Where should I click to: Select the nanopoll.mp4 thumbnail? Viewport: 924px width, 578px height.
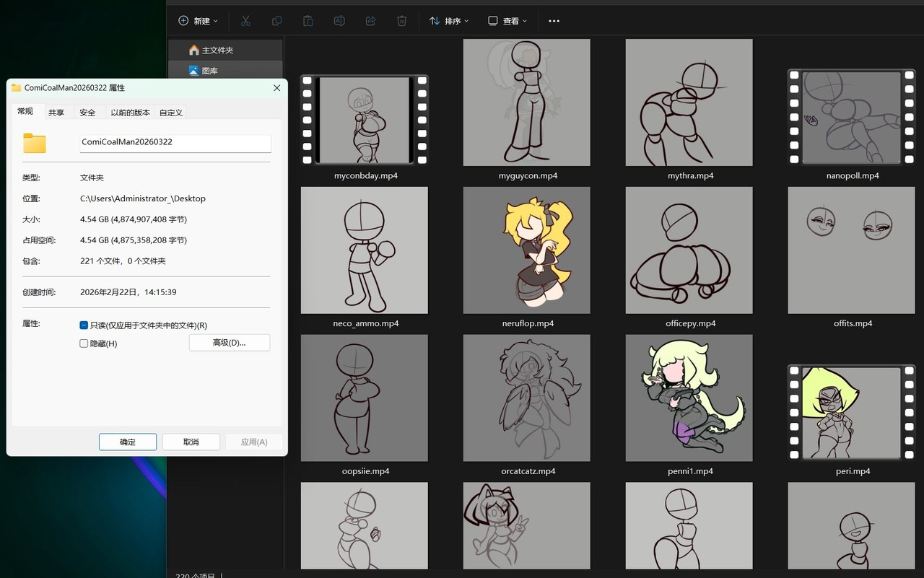(x=852, y=118)
